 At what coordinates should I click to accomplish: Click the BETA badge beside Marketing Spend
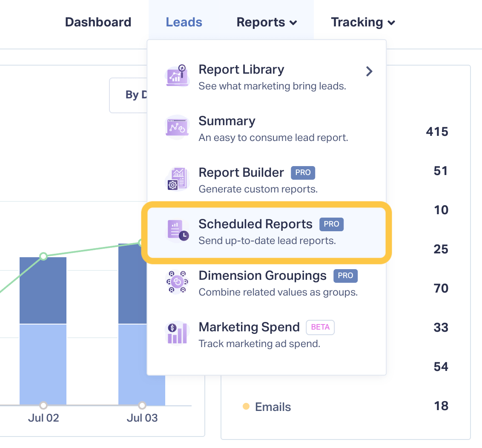click(320, 327)
